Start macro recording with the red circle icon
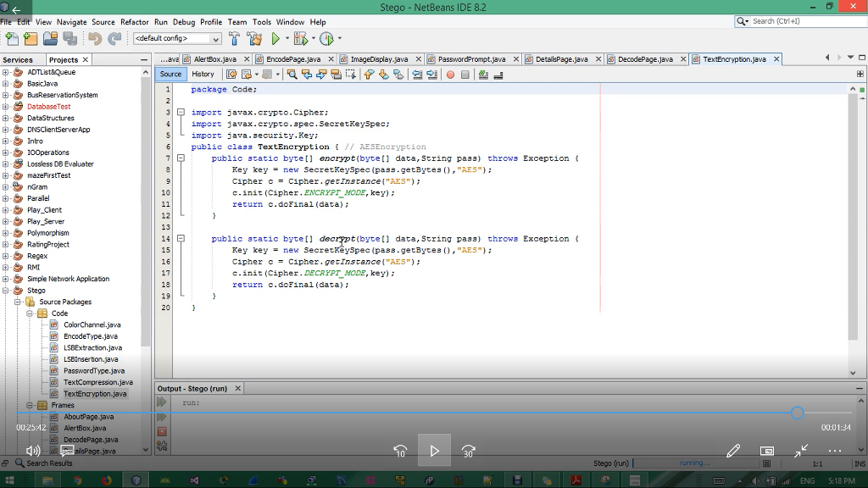This screenshot has width=868, height=488. click(x=449, y=75)
